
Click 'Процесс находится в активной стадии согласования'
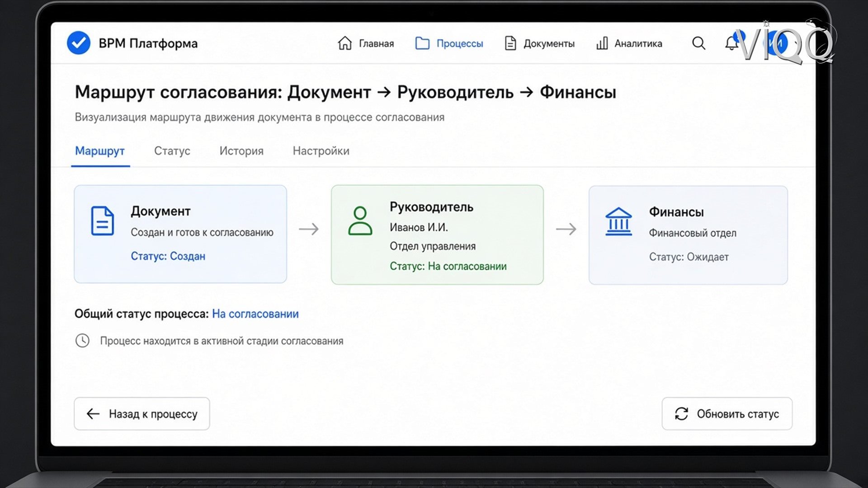click(222, 341)
